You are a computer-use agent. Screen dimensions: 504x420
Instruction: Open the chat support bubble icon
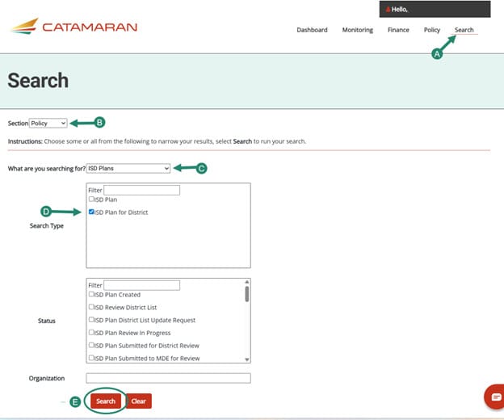496,397
